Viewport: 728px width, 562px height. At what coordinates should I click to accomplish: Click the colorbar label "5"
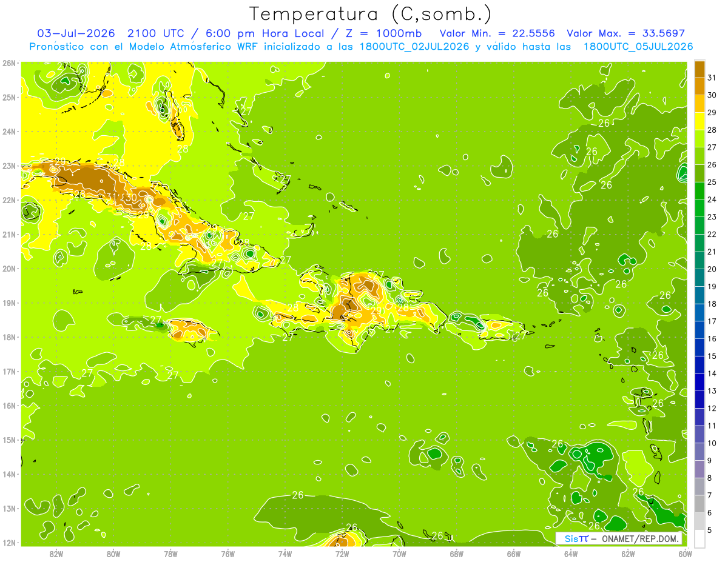[x=710, y=530]
